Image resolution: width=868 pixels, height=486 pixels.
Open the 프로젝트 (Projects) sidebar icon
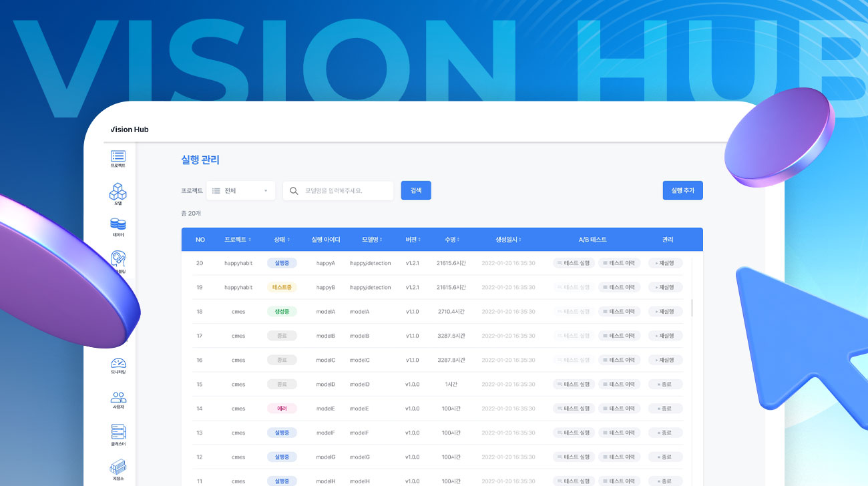[x=118, y=158]
